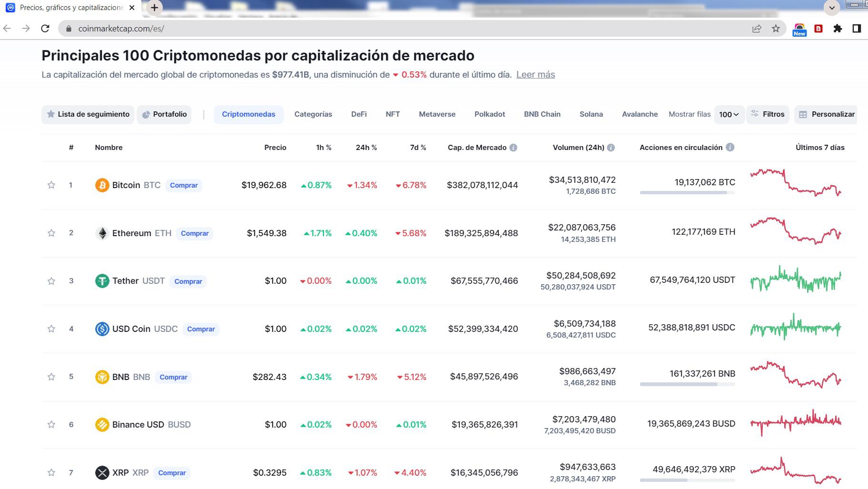Select the Criptomonedas tab
Screen dimensions: 868x489
coord(249,115)
